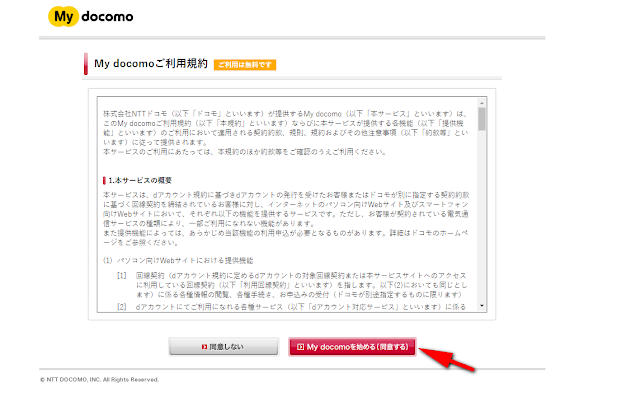
Task: Click the ご利用は無料です orange badge
Action: pos(245,65)
